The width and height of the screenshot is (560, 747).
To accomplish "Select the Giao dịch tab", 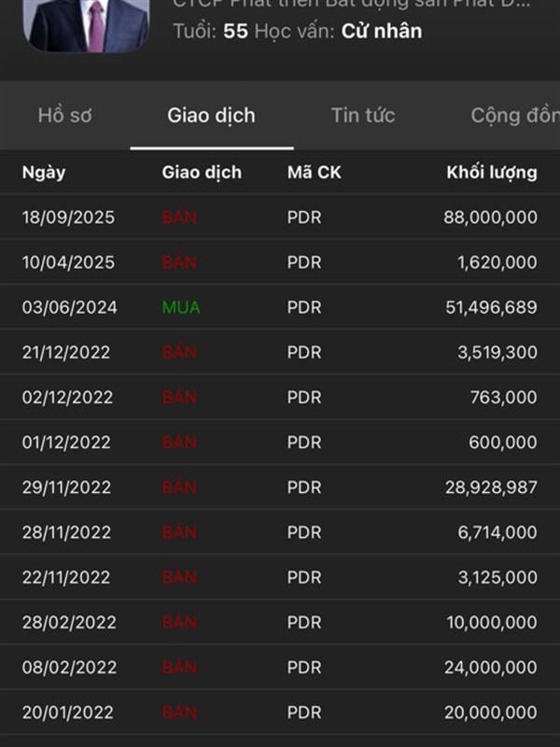I will coord(211,116).
